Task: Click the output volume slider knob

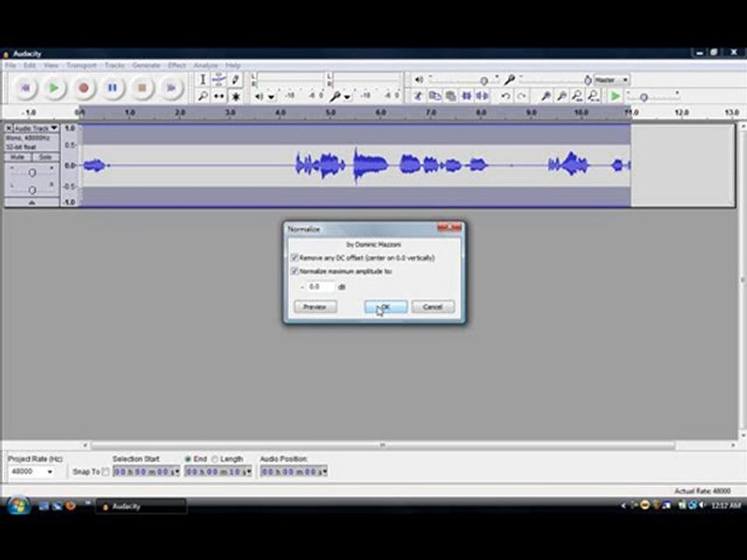Action: [484, 81]
